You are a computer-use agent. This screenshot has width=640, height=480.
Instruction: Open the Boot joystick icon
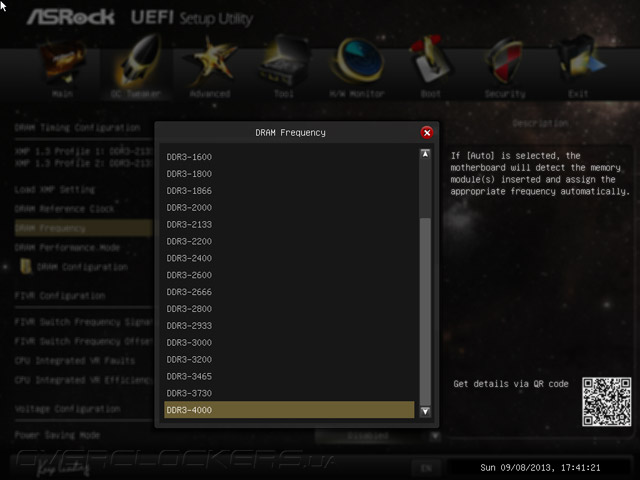click(x=431, y=60)
